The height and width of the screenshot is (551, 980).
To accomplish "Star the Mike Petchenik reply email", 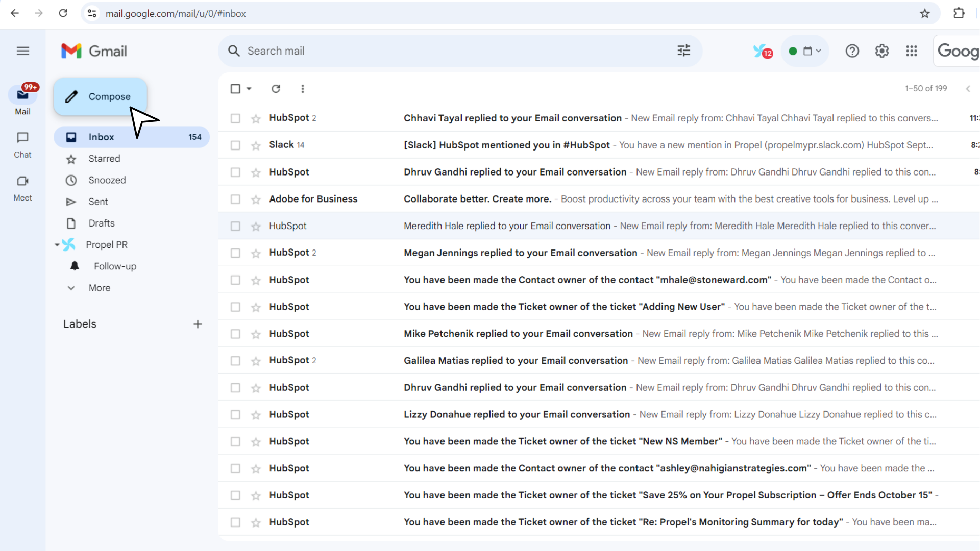I will pyautogui.click(x=256, y=334).
